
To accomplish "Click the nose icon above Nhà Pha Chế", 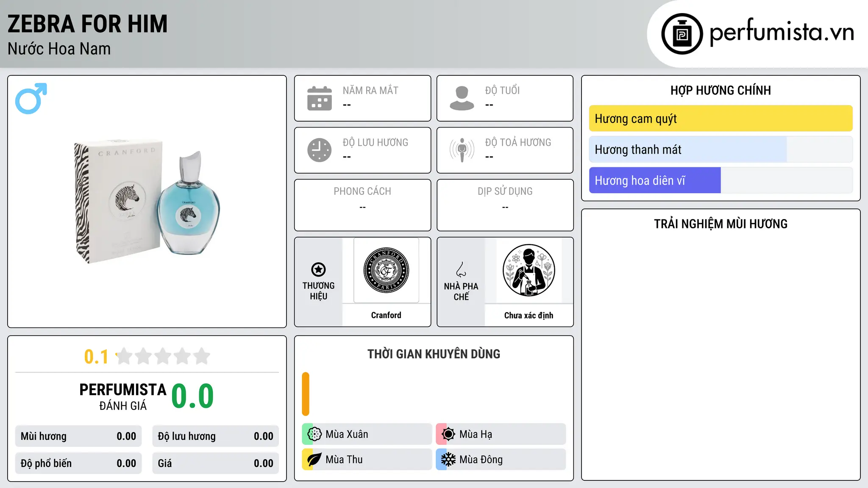I will (461, 269).
